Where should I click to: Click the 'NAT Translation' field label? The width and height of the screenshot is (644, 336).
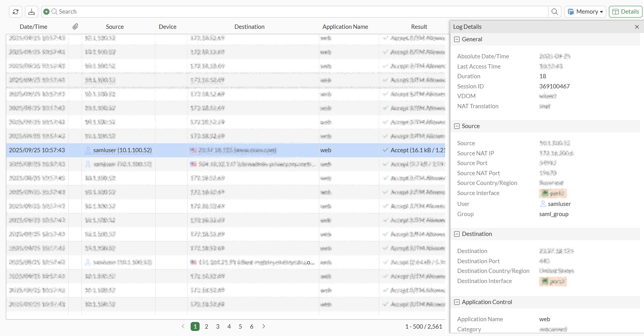(478, 106)
